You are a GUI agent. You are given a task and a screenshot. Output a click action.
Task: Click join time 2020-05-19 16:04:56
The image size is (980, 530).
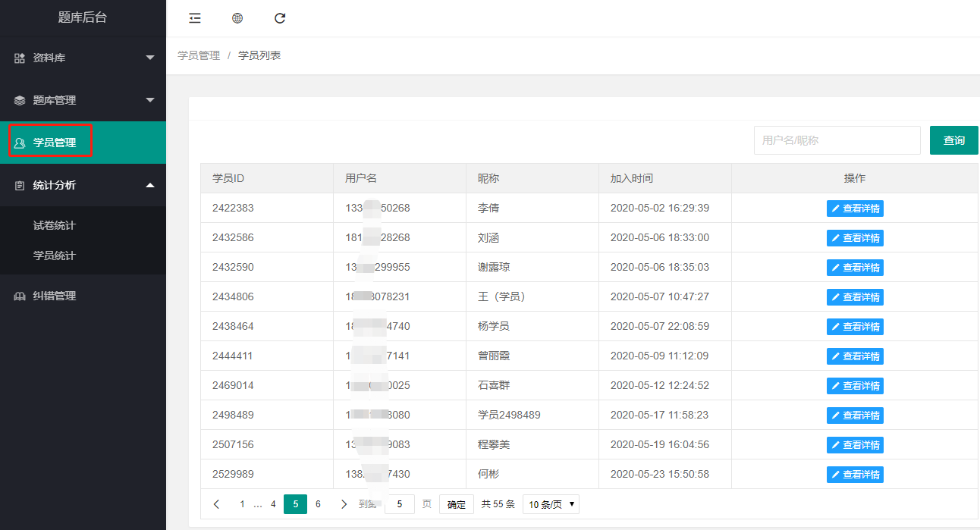tap(660, 444)
